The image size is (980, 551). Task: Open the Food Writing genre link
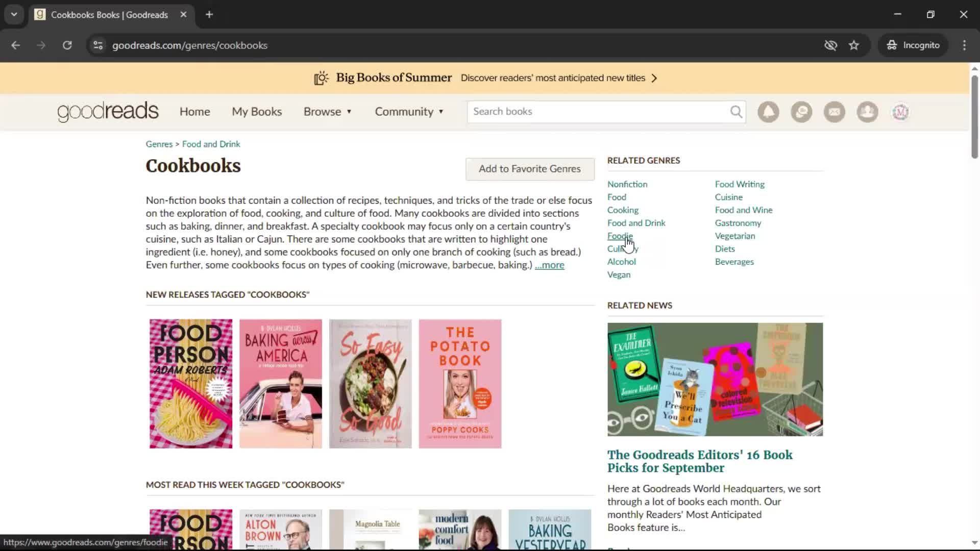[x=740, y=184]
